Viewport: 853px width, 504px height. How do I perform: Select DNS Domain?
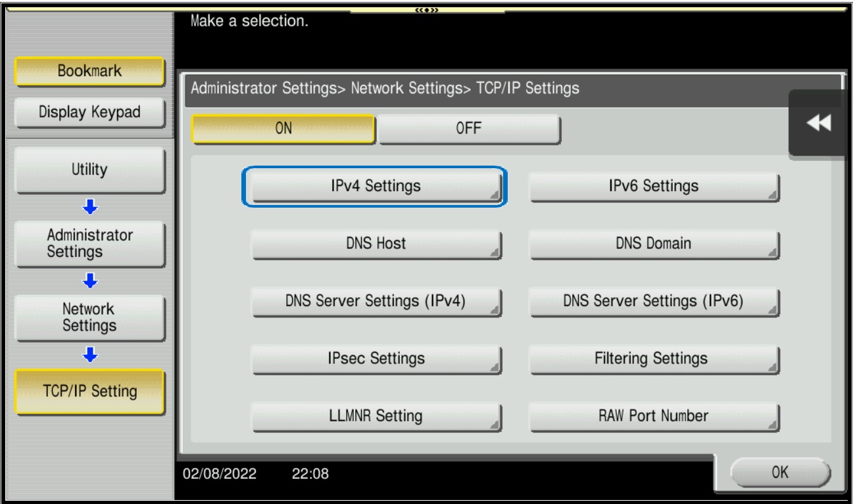(x=653, y=244)
